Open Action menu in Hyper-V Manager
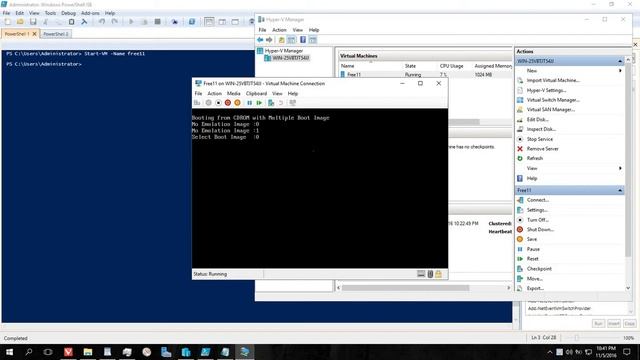Screen dimensions: 640x360 click(x=279, y=30)
